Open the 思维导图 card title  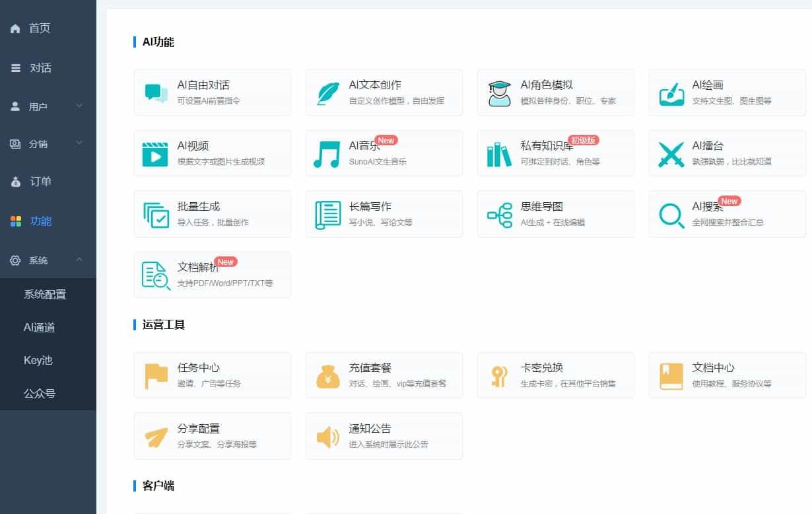coord(542,207)
